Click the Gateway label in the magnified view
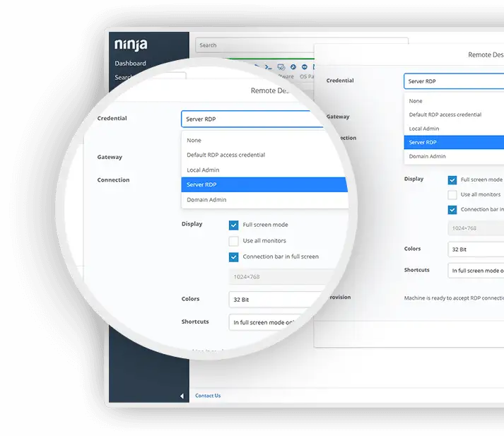The width and height of the screenshot is (504, 436). coord(110,157)
